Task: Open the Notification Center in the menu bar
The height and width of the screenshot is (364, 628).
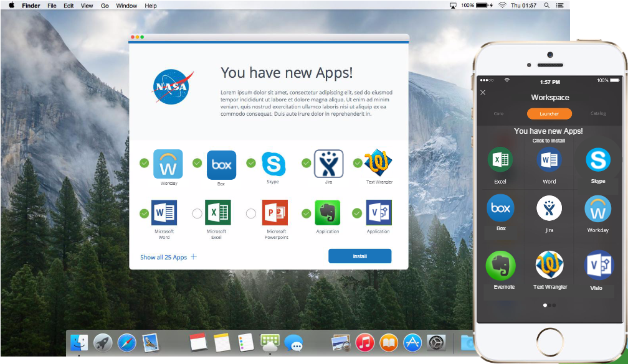Action: coord(560,5)
